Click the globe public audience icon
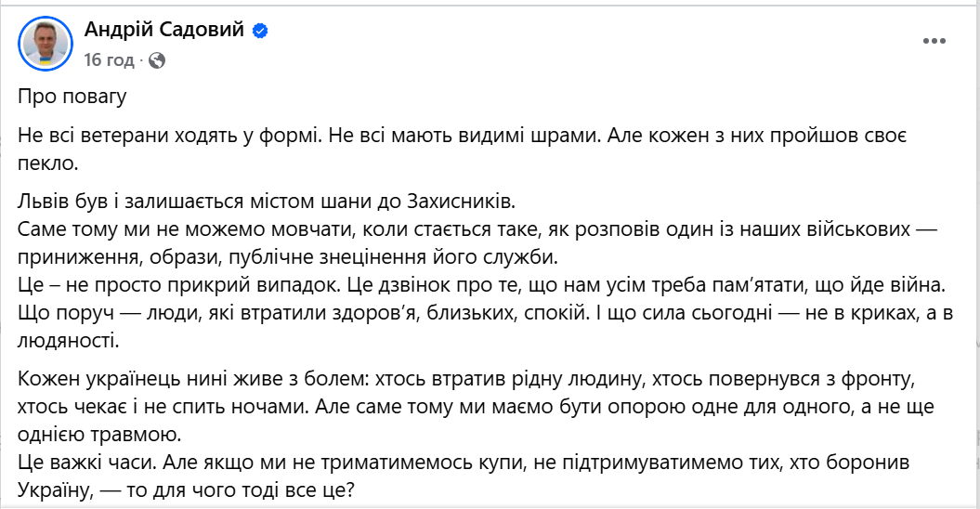Viewport: 980px width, 509px height. tap(157, 60)
